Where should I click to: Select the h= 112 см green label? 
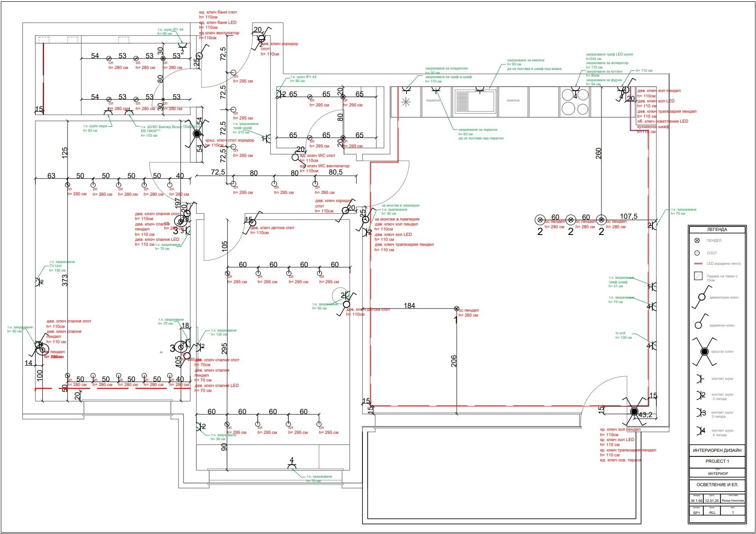click(644, 71)
